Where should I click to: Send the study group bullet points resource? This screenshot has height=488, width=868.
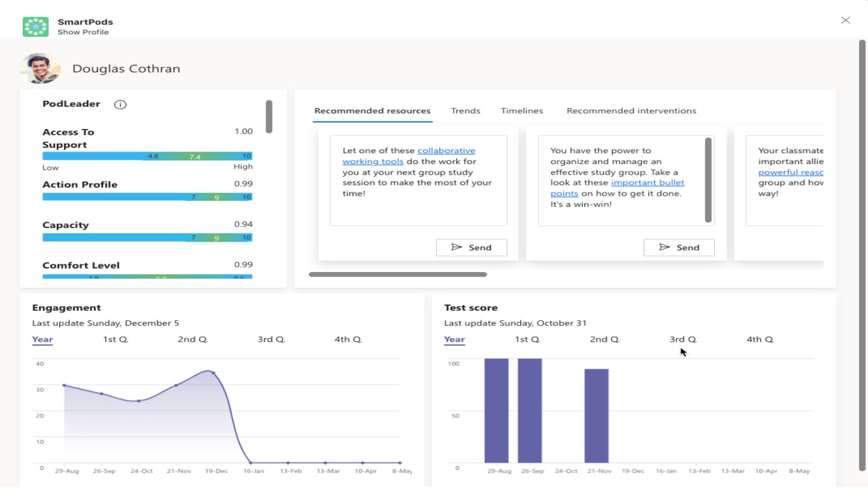tap(679, 247)
